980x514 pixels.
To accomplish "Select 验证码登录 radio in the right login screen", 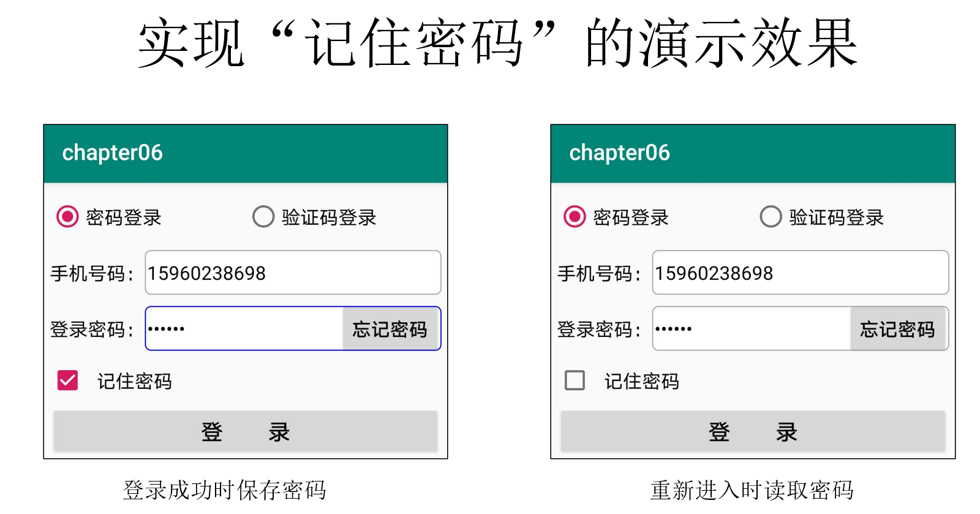I will pos(771,217).
